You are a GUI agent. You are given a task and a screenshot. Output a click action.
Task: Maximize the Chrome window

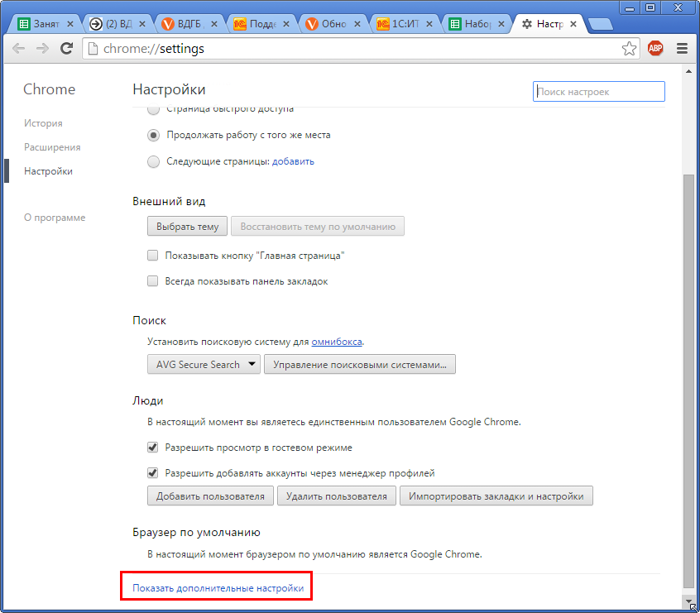coord(650,8)
